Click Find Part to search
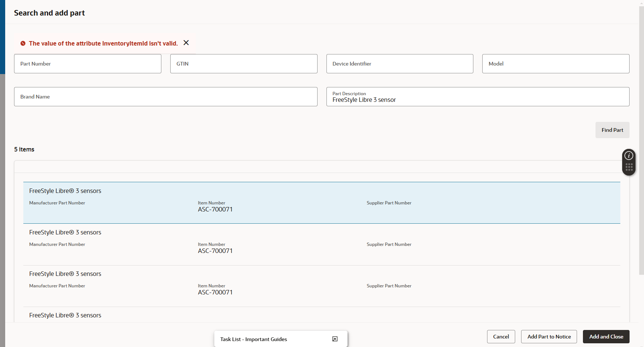644x347 pixels. tap(612, 130)
